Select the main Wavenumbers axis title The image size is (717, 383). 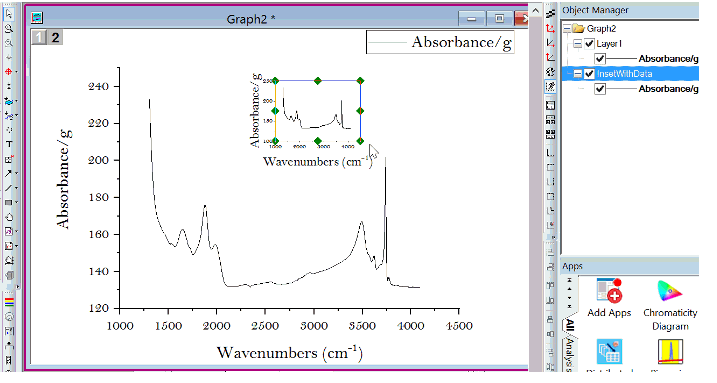(x=290, y=353)
